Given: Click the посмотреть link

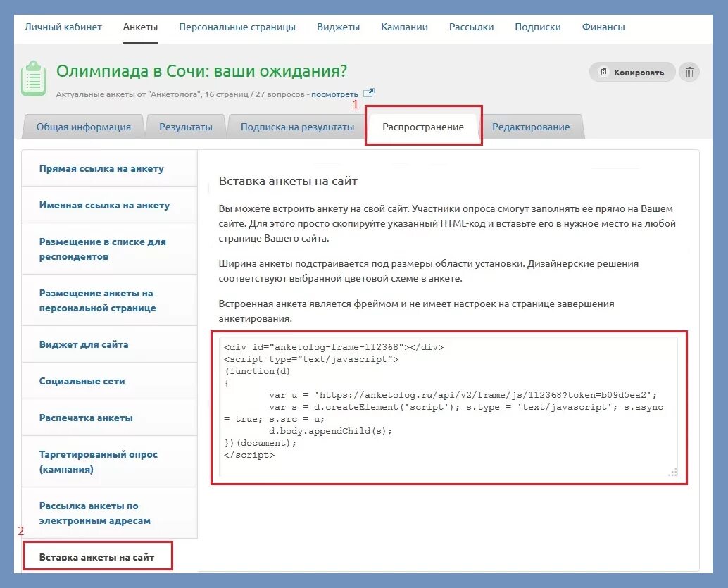Looking at the screenshot, I should coord(334,94).
